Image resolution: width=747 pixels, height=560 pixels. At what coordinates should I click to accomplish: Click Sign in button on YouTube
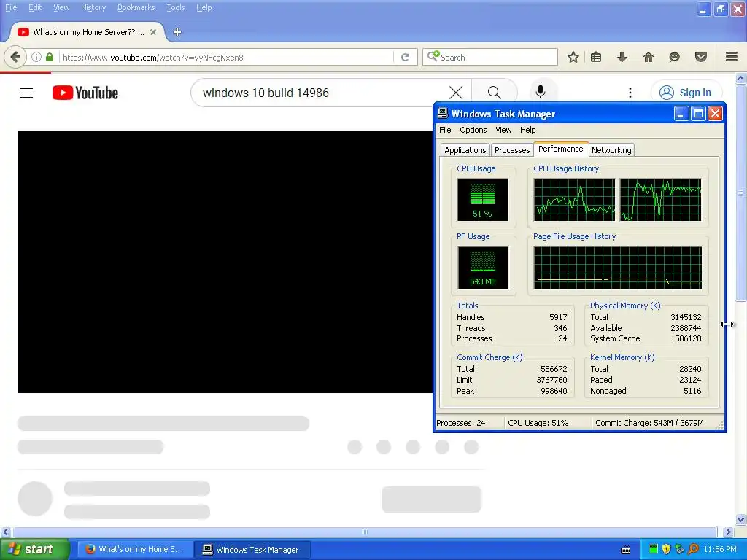tap(686, 93)
